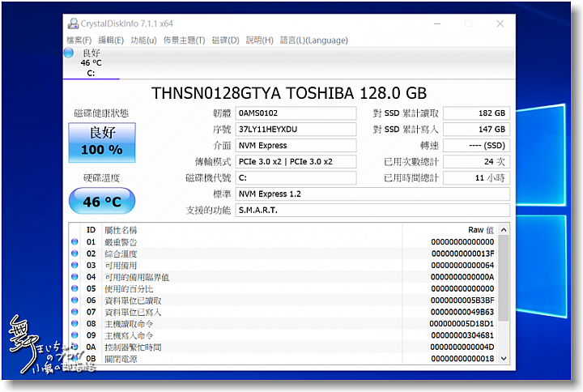Click the 磁碟機代號 field showing C:
Screen dimensions: 583x392
(x=296, y=177)
